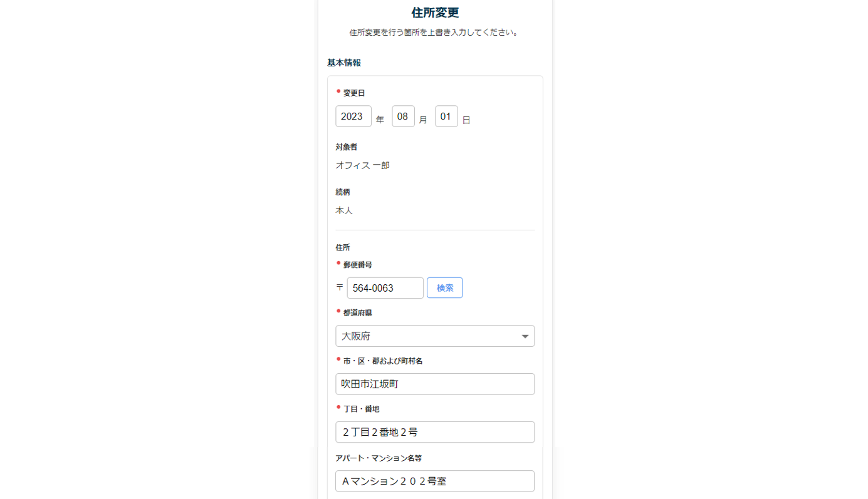Click the month field showing 08

click(x=403, y=116)
